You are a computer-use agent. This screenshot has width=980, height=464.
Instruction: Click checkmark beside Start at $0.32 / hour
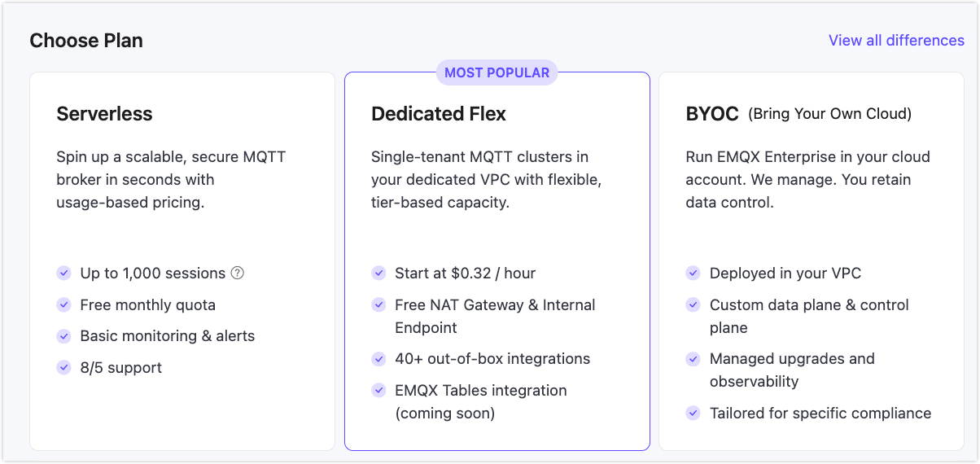tap(378, 274)
